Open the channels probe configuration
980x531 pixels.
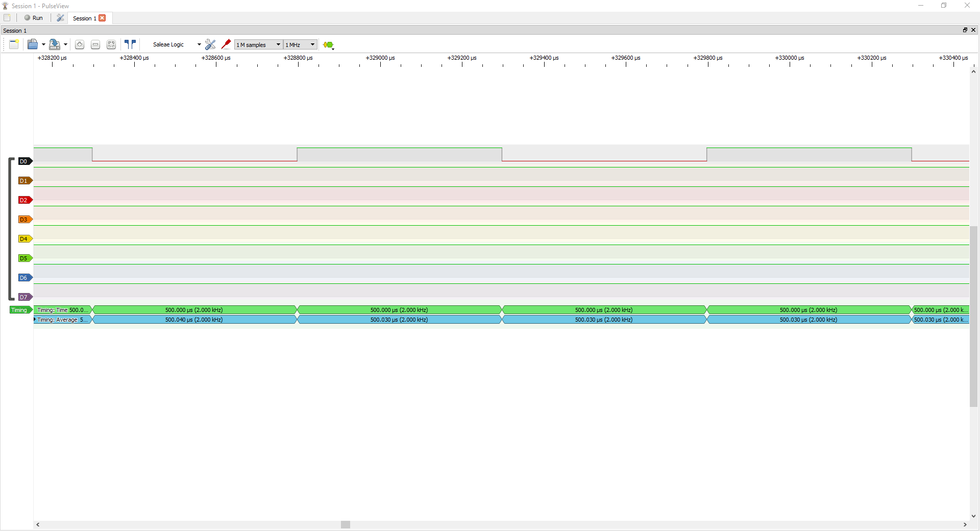(x=226, y=45)
